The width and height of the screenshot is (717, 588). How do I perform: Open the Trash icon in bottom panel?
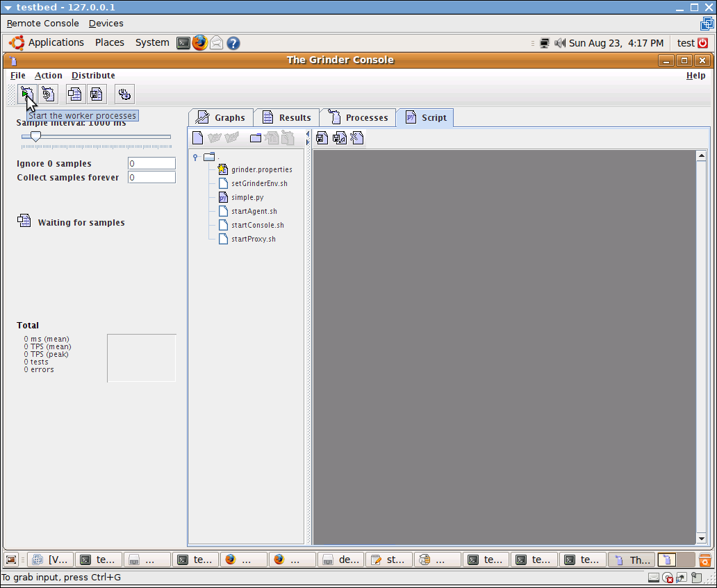pyautogui.click(x=705, y=560)
